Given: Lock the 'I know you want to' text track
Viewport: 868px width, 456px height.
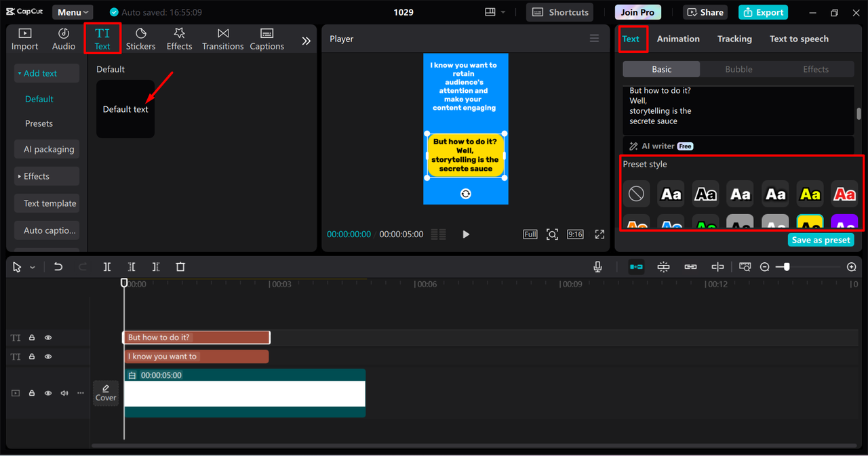Looking at the screenshot, I should (32, 356).
